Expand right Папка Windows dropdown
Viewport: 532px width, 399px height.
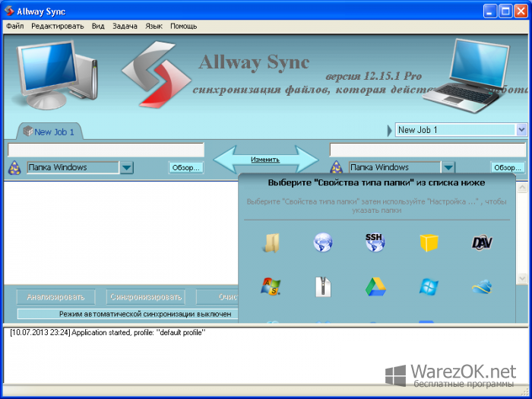point(448,168)
